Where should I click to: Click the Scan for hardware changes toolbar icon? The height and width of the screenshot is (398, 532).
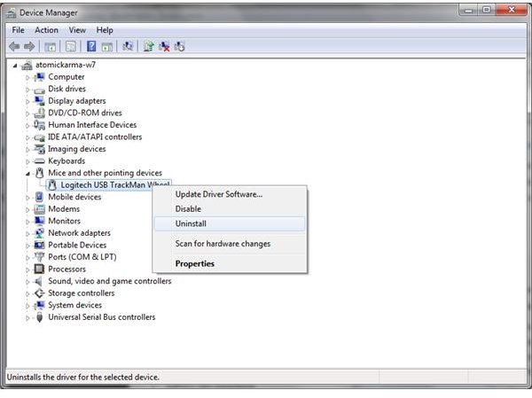128,46
